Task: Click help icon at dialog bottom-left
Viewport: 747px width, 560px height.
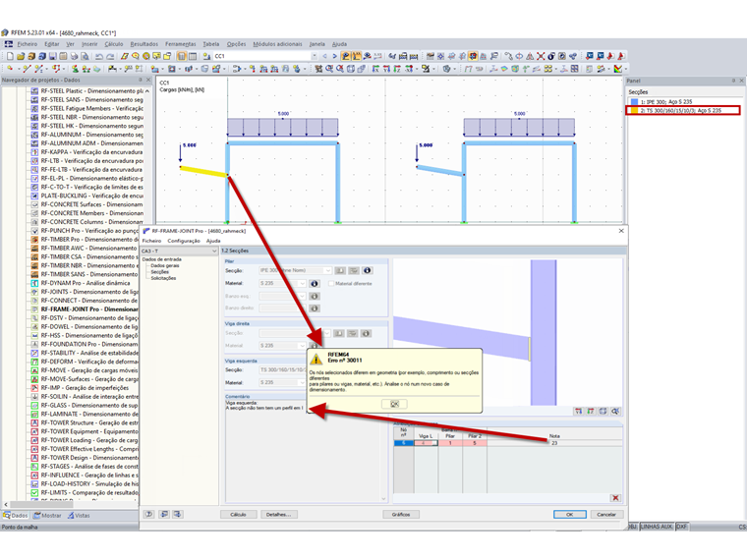Action: click(x=149, y=514)
